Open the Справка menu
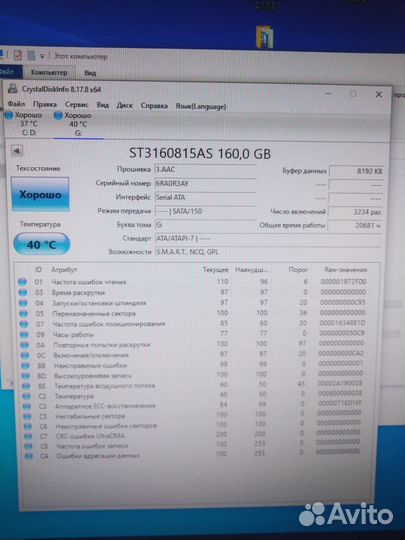Screen dimensions: 405x540 click(x=154, y=106)
